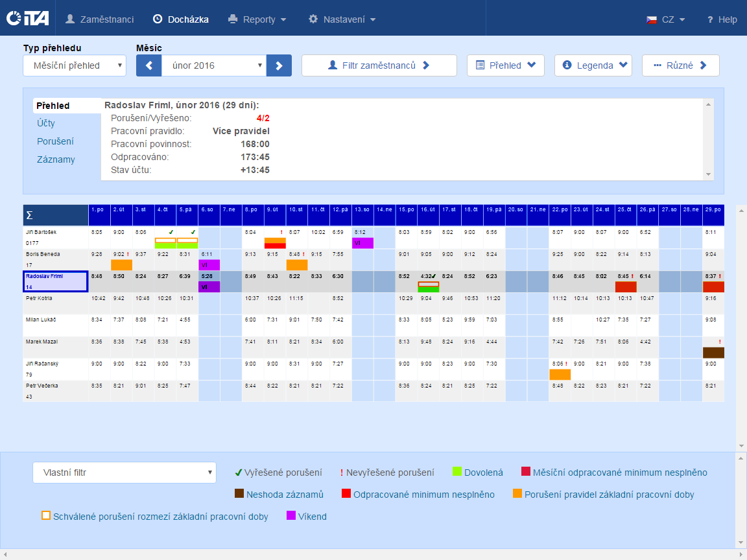Click the Sigma summary icon in table header
This screenshot has width=747, height=560.
[x=29, y=215]
